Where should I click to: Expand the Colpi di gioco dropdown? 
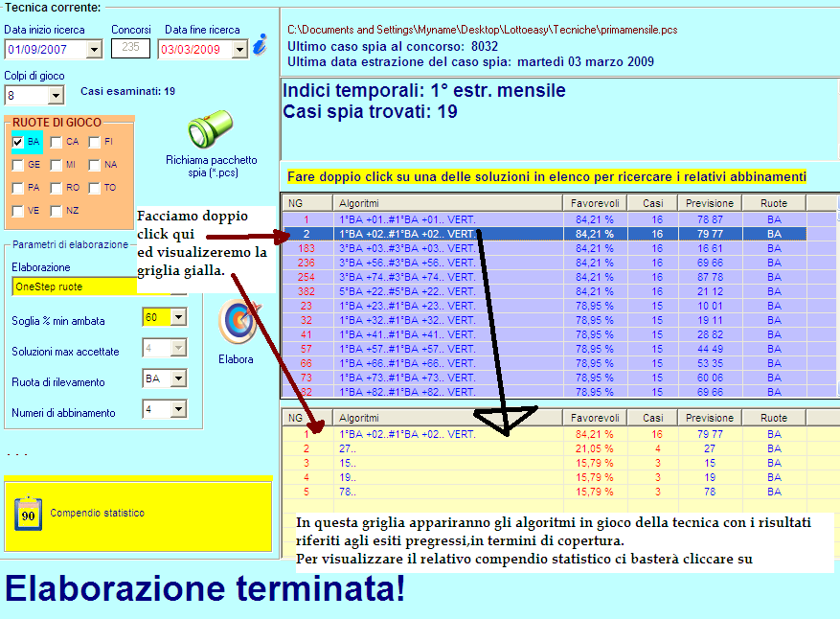click(x=56, y=96)
